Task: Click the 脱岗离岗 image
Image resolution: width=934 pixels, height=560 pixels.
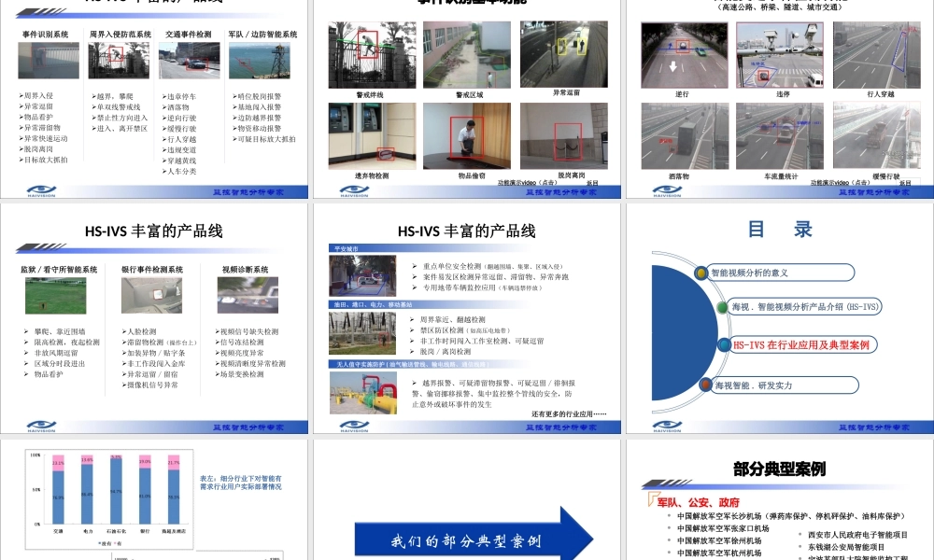Action: pyautogui.click(x=564, y=135)
